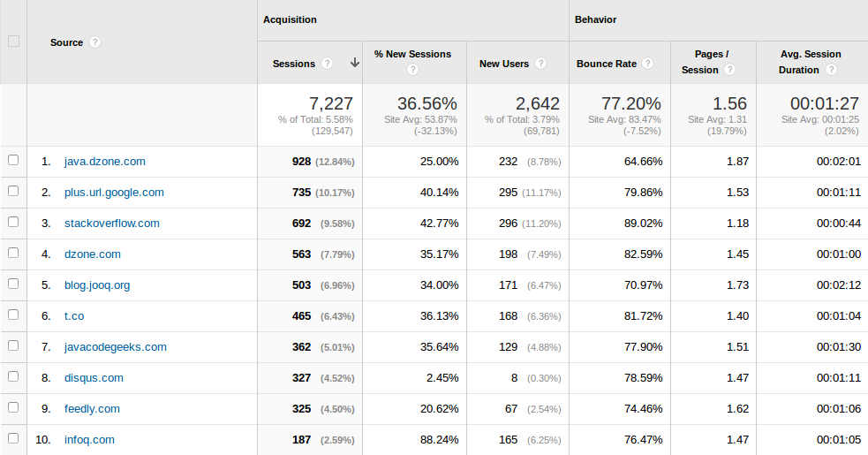Select the overall bounce rate 77.20%
The width and height of the screenshot is (868, 455).
coord(631,103)
